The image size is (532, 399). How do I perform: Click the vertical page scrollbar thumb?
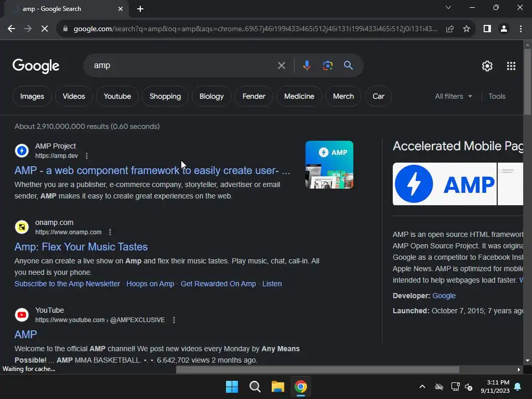coord(527,82)
